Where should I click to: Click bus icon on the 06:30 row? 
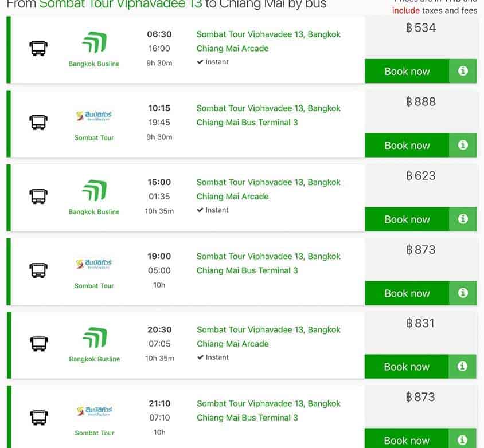click(x=38, y=49)
